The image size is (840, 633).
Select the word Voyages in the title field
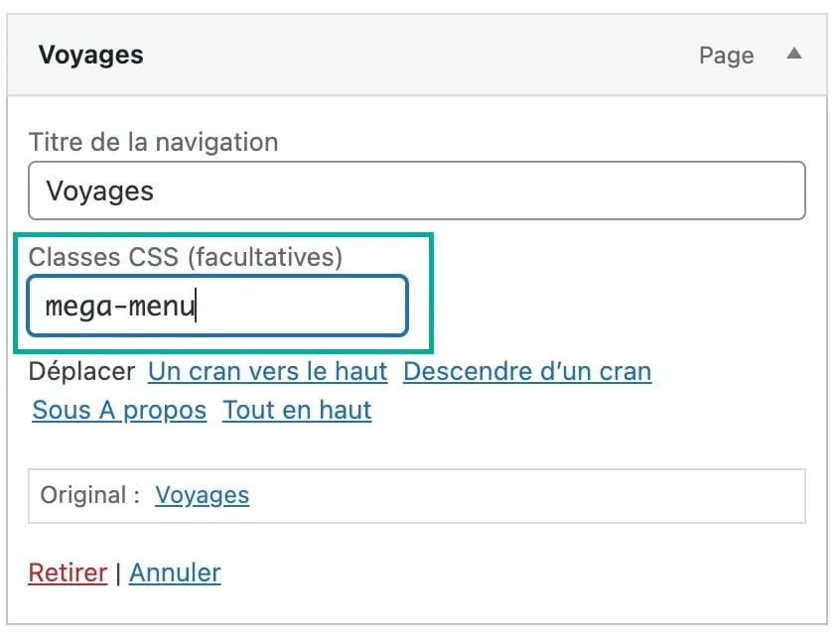click(x=99, y=190)
